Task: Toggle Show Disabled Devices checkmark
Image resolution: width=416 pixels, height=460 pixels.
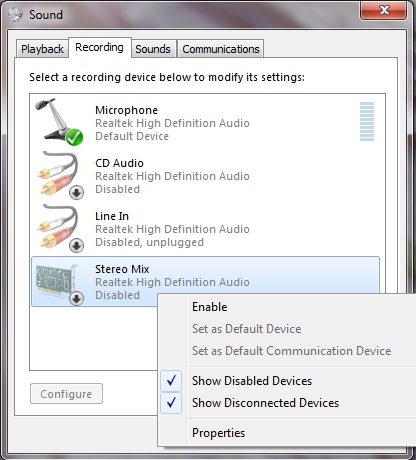Action: (x=171, y=381)
